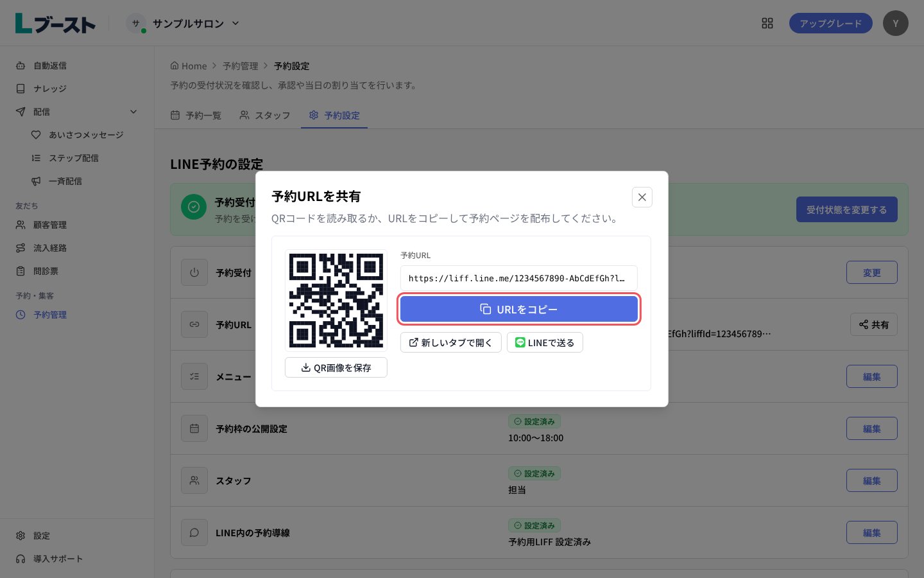
Task: Go to 問診票 in the sidebar
Action: (77, 271)
